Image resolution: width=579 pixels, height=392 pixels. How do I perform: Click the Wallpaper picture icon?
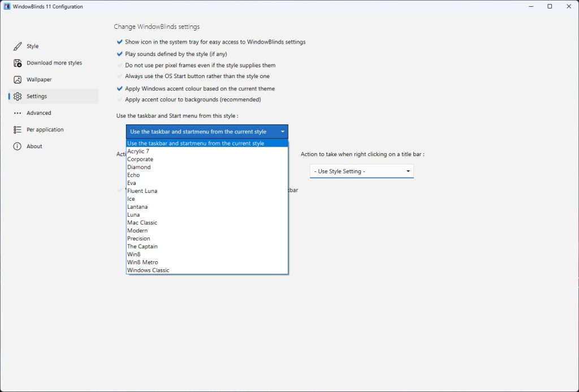pos(18,79)
